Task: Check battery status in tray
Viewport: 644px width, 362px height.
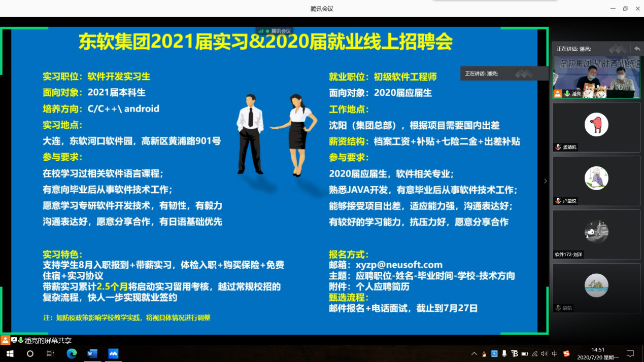Action: (525, 354)
